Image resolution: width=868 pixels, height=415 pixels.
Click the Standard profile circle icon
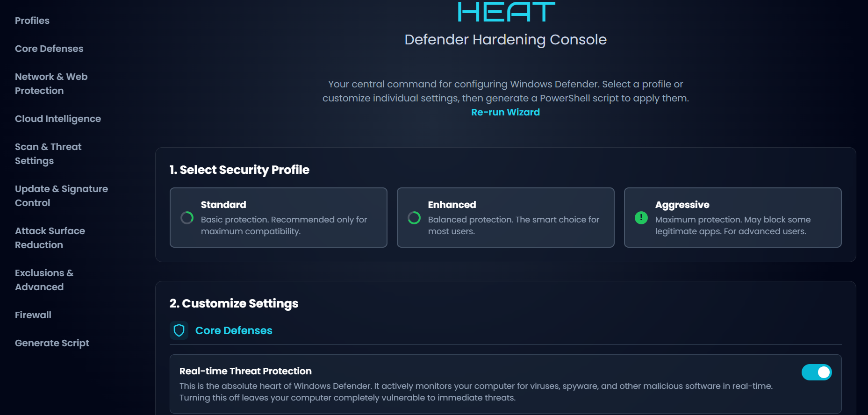(x=187, y=218)
